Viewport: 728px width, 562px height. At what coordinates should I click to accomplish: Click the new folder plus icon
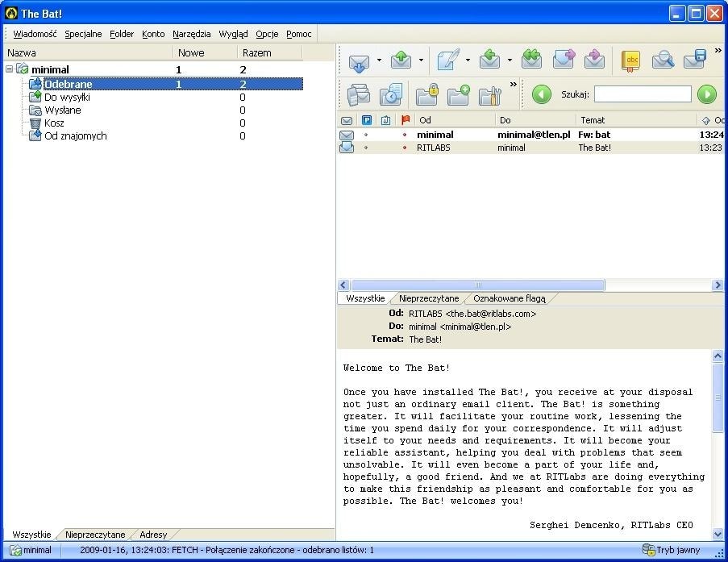click(458, 95)
